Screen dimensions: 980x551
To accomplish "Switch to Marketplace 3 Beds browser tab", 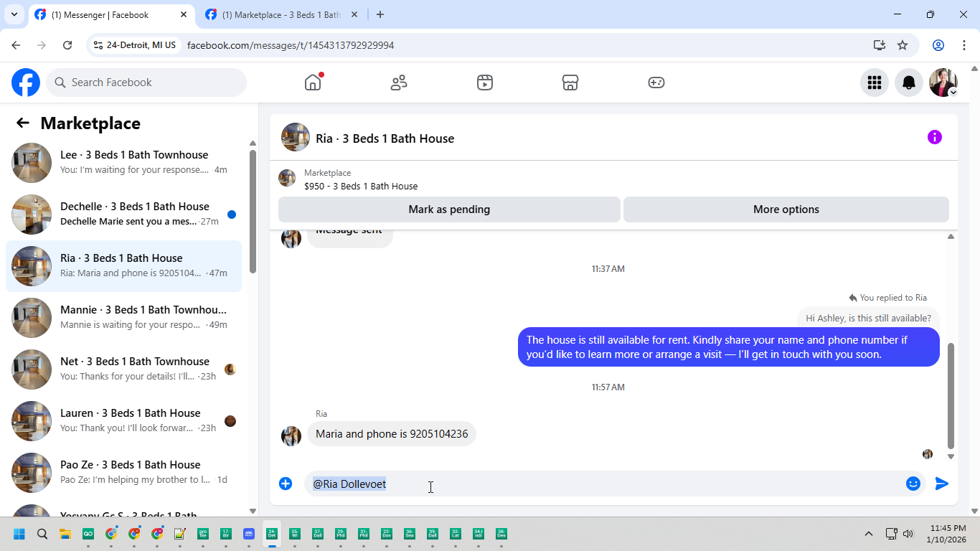I will 281,14.
